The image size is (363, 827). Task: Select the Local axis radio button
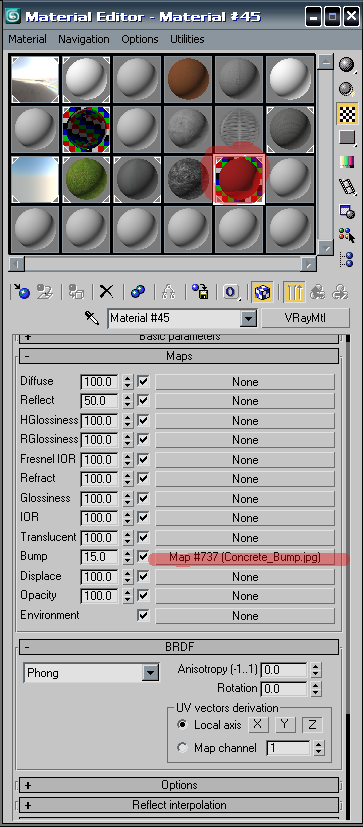(x=183, y=725)
